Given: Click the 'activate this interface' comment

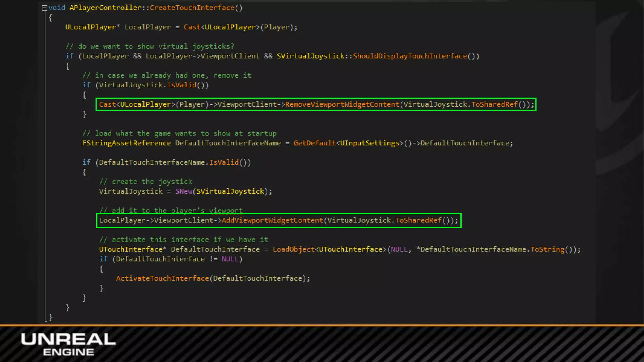Looking at the screenshot, I should (x=184, y=240).
